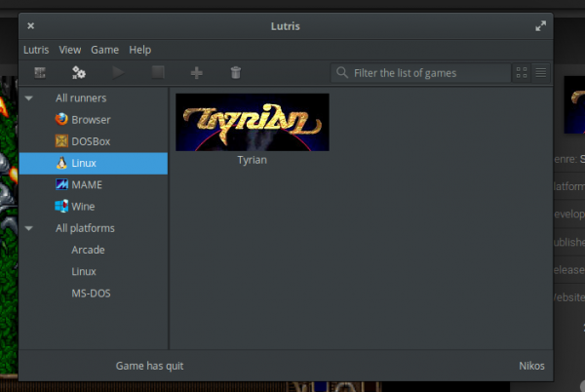Image resolution: width=585 pixels, height=392 pixels.
Task: Open the View menu
Action: (x=70, y=50)
